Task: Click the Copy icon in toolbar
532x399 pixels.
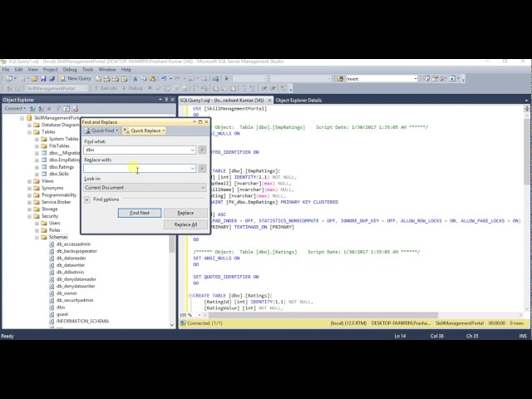Action: pyautogui.click(x=144, y=79)
